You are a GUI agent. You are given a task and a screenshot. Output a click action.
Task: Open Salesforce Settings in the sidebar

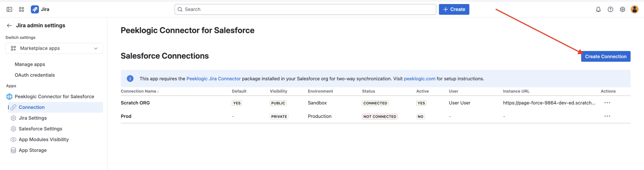point(41,129)
